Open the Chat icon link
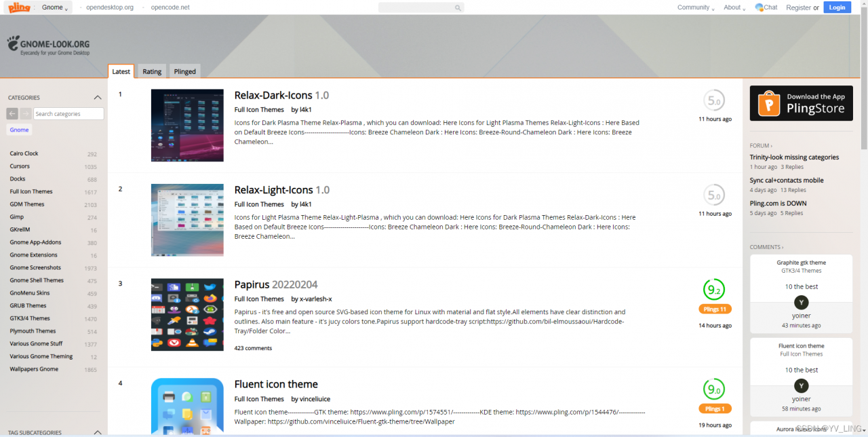This screenshot has height=437, width=868. pyautogui.click(x=766, y=7)
